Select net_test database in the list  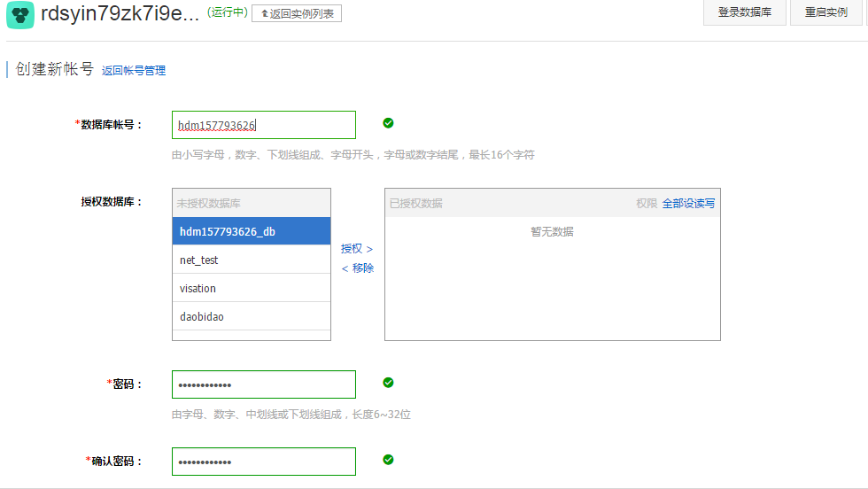[252, 260]
